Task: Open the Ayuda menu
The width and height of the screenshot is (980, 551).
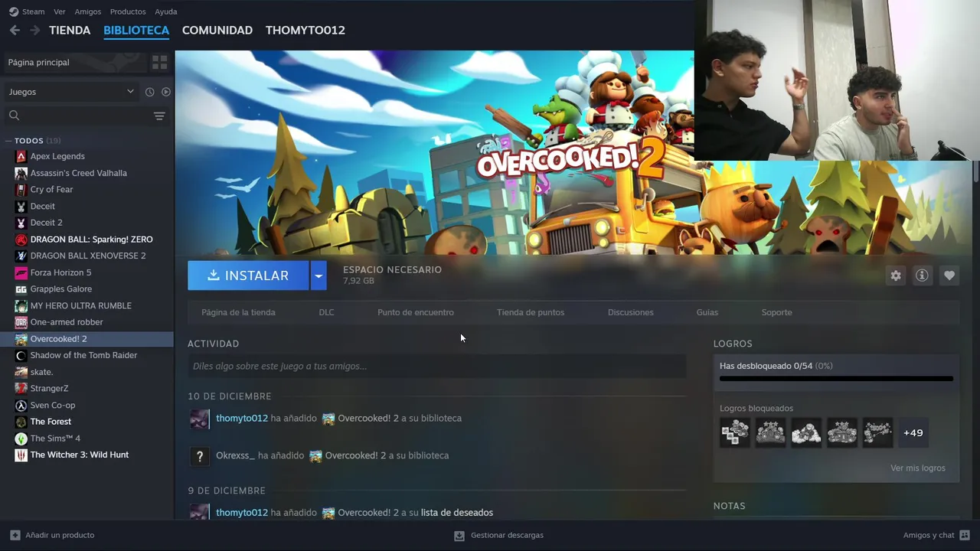Action: (166, 11)
